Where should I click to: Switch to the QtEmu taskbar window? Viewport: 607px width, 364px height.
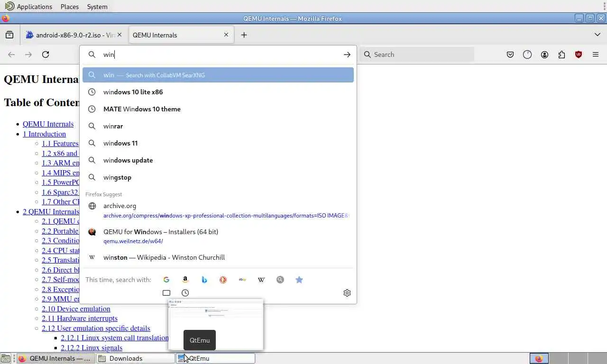pyautogui.click(x=216, y=358)
